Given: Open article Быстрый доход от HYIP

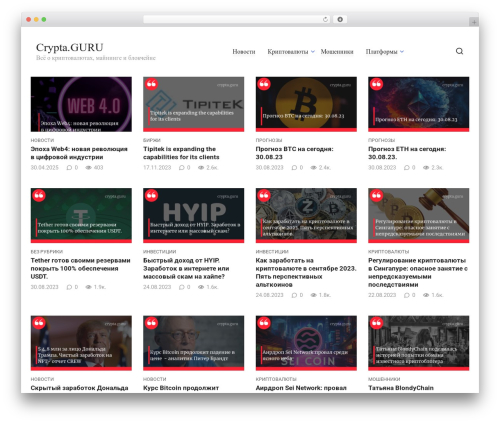Looking at the screenshot, I should click(x=186, y=268).
